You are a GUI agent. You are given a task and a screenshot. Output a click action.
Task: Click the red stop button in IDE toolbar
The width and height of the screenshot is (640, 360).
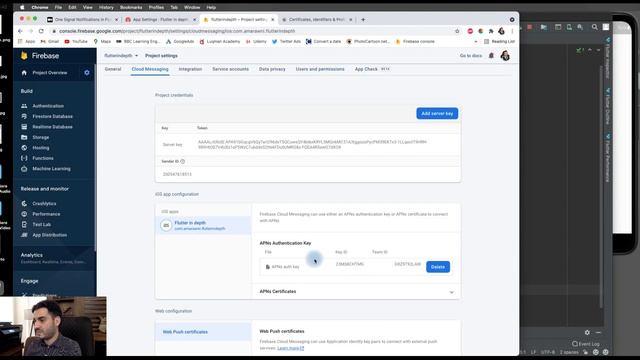coord(529,27)
